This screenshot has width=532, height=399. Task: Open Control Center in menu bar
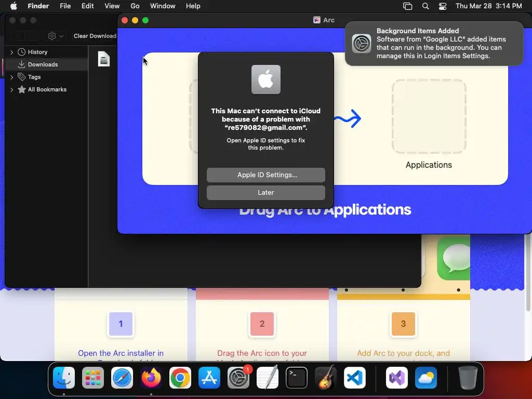(443, 6)
